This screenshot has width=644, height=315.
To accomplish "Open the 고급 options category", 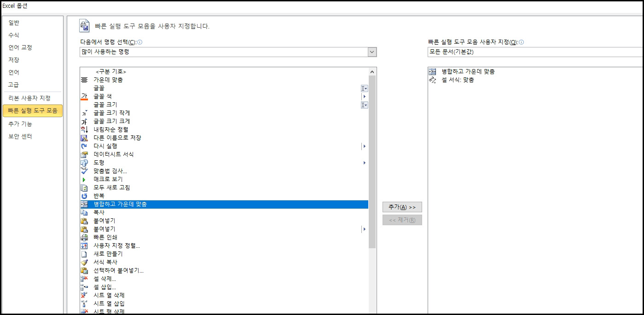I will click(x=33, y=85).
